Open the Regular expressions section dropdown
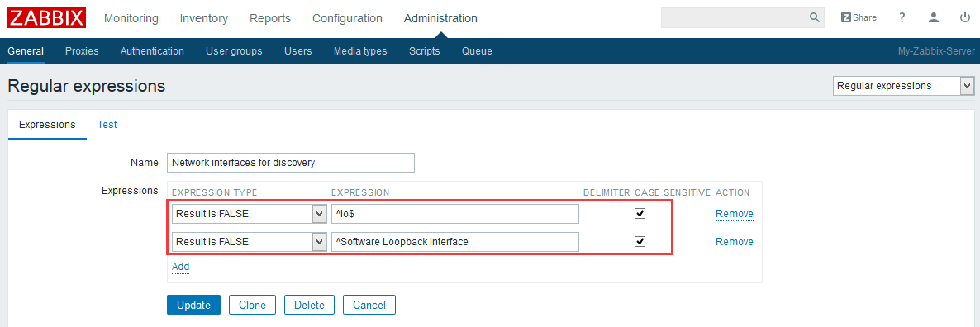The width and height of the screenshot is (980, 327). coord(903,86)
